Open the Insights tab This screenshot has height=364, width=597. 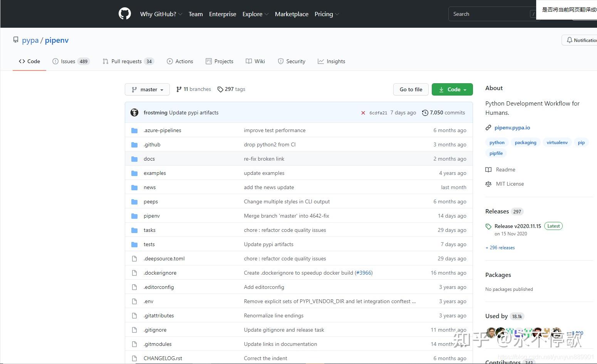coord(331,61)
